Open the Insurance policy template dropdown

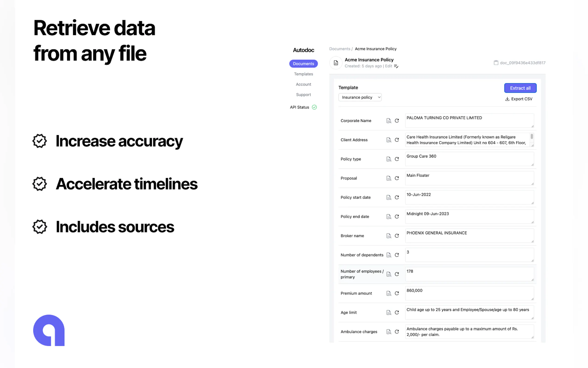point(360,97)
